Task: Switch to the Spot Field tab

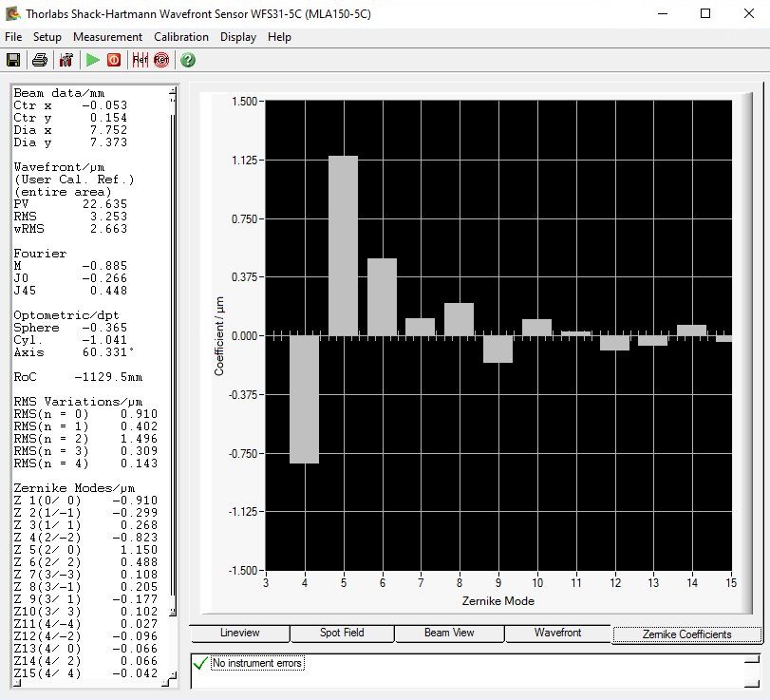Action: [x=343, y=633]
